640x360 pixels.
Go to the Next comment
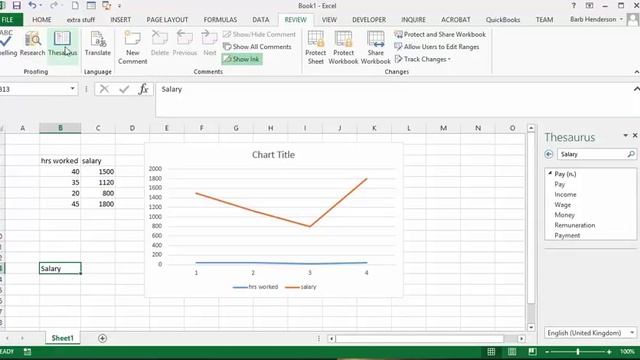pyautogui.click(x=209, y=44)
